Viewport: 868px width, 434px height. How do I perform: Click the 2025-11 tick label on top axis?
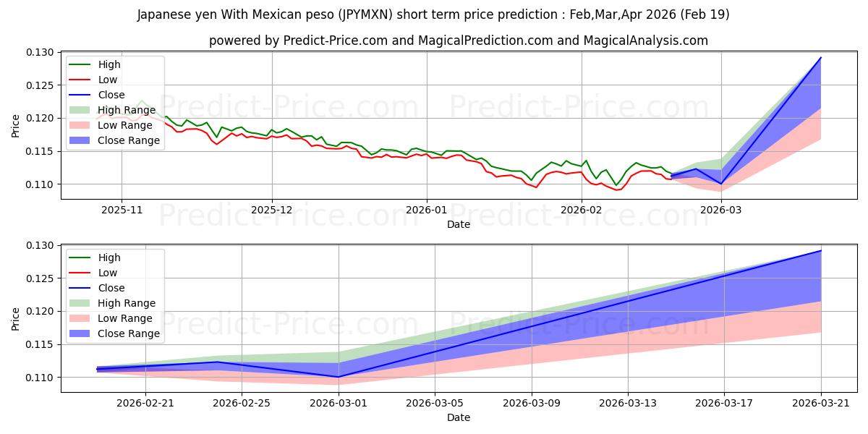click(x=121, y=209)
